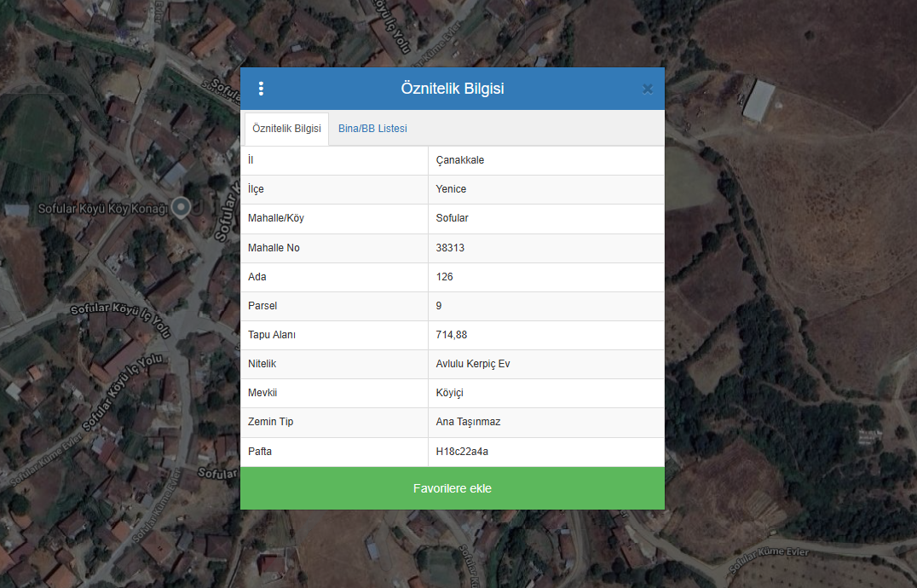Click the Çanakkale value in İl row
This screenshot has width=917, height=588.
460,160
